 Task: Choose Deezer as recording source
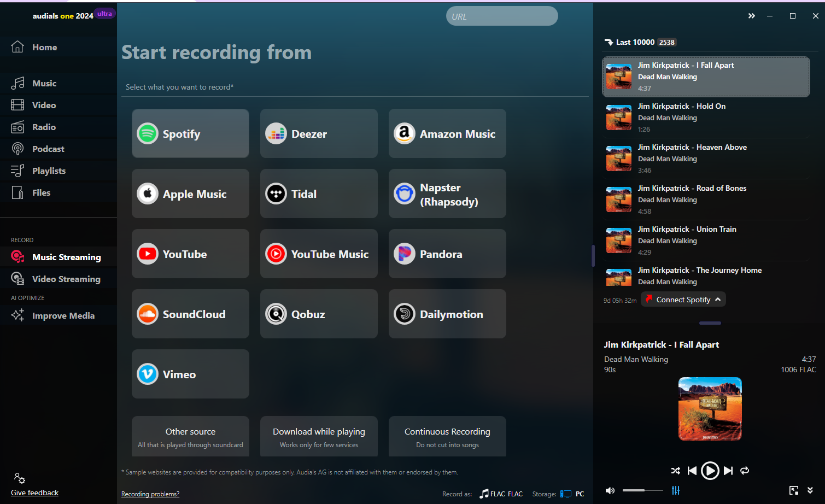coord(319,133)
